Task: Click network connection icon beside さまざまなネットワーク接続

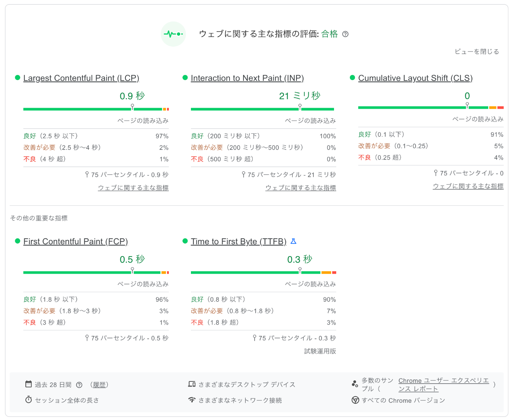Action: pyautogui.click(x=192, y=400)
